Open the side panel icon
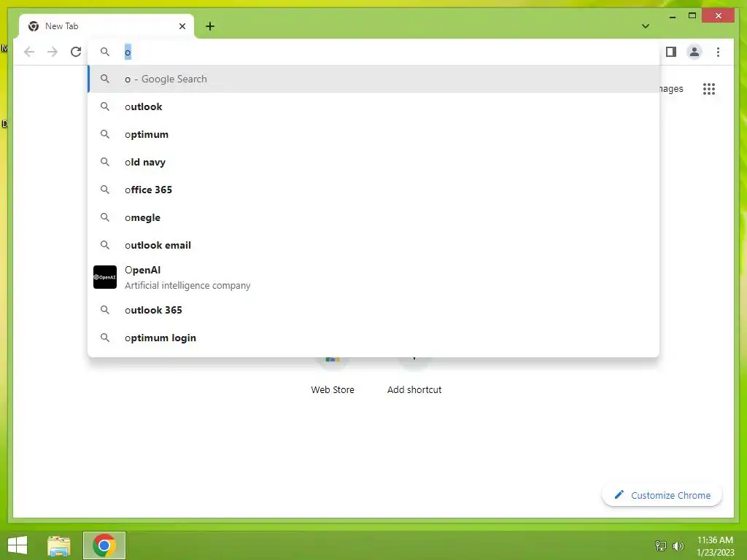 671,52
